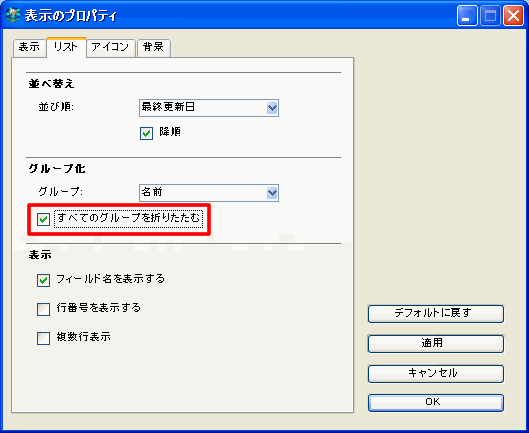Enable 行番号を表示する checkbox

click(x=44, y=309)
